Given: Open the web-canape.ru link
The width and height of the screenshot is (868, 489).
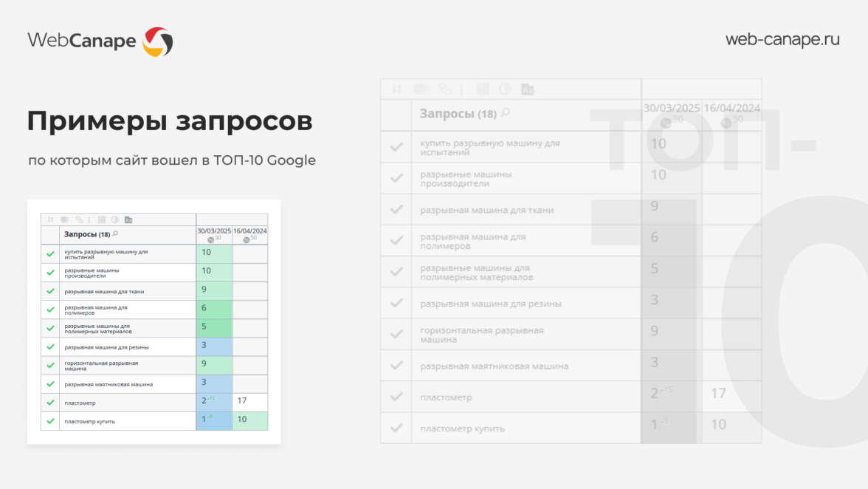Looking at the screenshot, I should [x=782, y=39].
